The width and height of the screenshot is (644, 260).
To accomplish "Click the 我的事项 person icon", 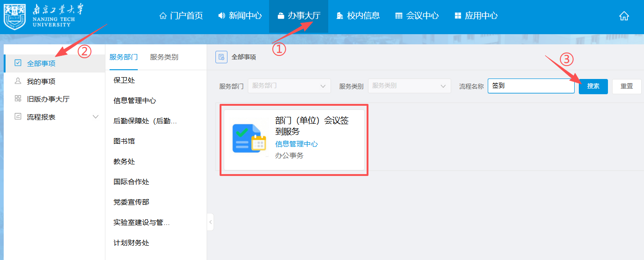I will (18, 81).
